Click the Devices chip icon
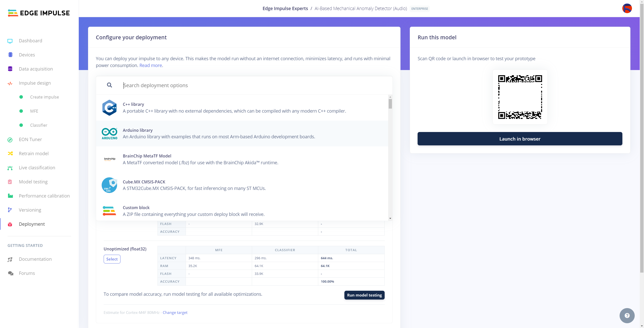644x328 pixels. 10,55
